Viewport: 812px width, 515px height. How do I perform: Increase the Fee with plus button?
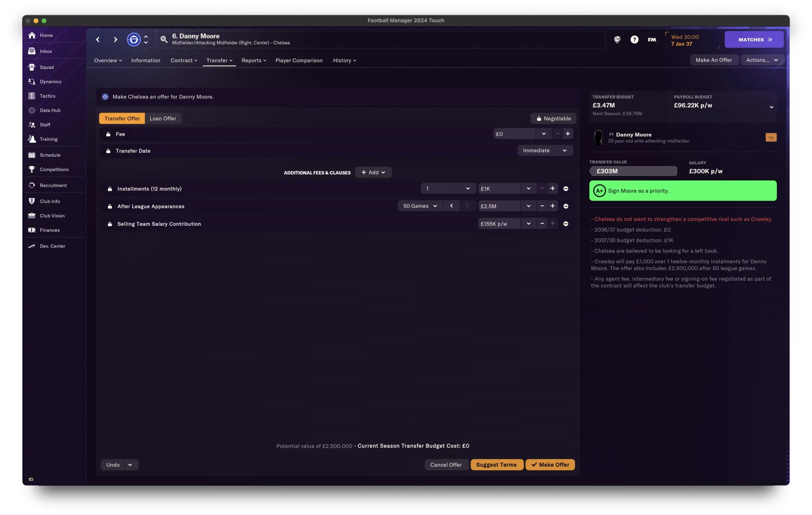coord(568,134)
